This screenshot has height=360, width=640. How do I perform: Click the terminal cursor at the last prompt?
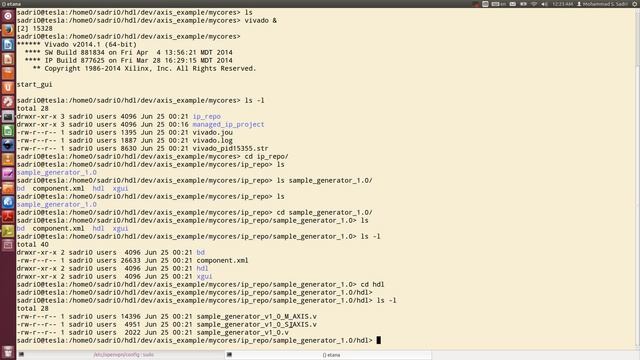tap(378, 340)
